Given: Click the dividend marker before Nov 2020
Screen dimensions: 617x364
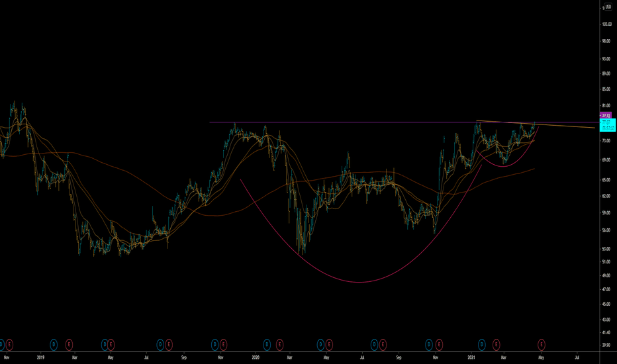Looking at the screenshot, I should 429,345.
